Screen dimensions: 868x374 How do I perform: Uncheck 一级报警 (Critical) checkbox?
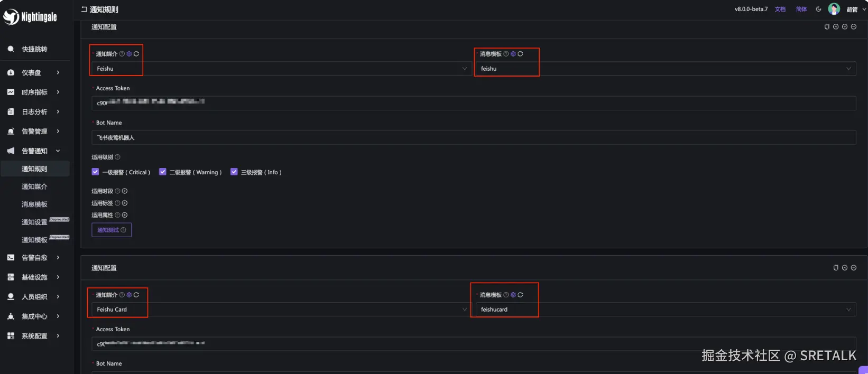(95, 172)
